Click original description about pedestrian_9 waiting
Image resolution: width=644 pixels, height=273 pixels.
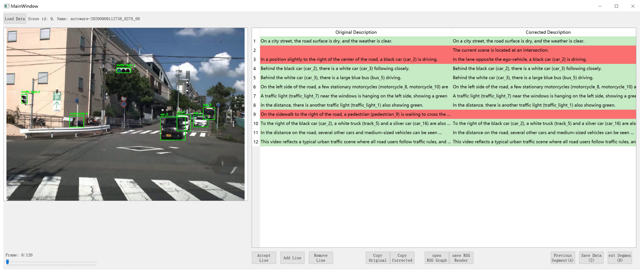355,114
